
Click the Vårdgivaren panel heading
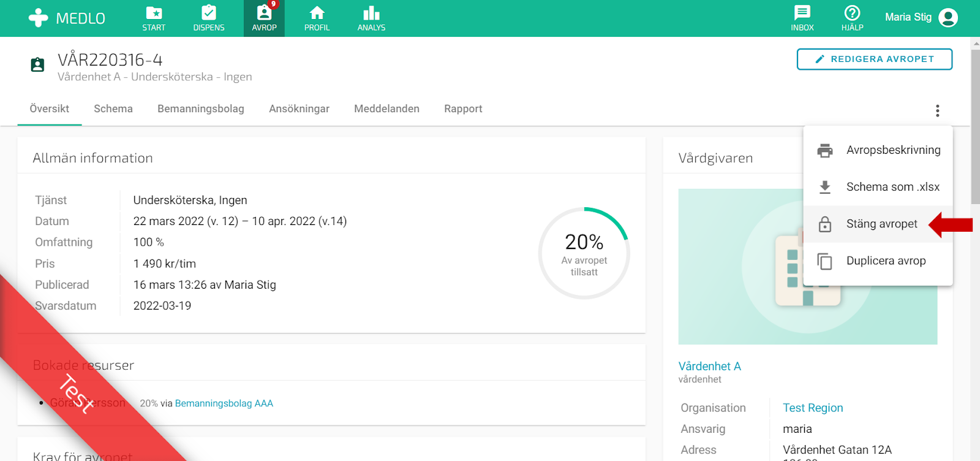click(x=715, y=158)
